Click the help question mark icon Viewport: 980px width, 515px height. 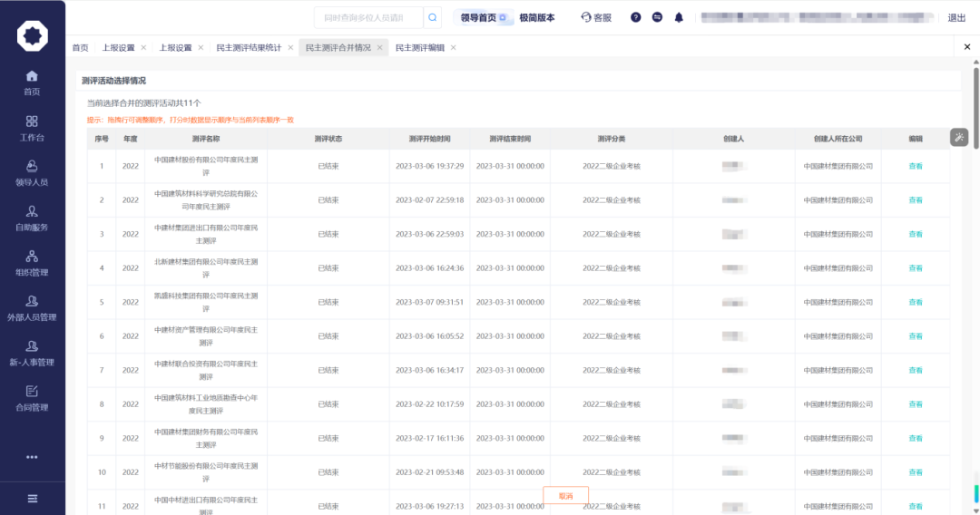[635, 17]
